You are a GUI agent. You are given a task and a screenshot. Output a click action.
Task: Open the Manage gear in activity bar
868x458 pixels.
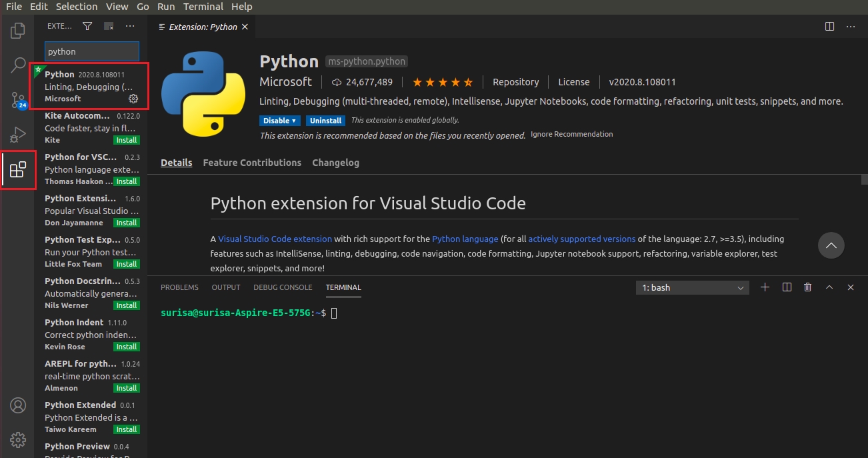(18, 440)
